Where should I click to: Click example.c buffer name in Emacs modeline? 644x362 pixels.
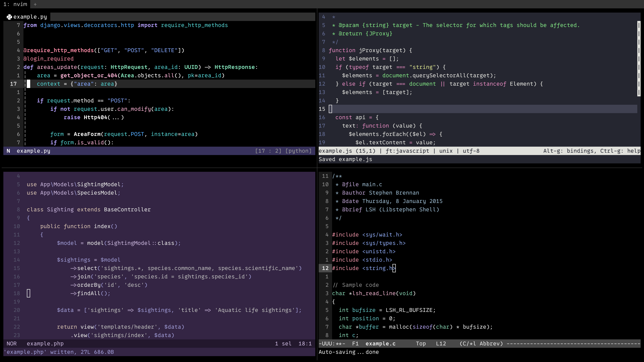point(380,344)
